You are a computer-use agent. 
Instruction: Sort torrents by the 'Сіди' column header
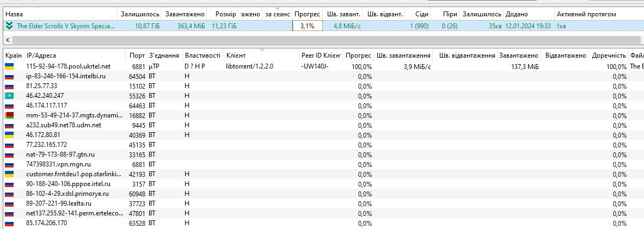coord(420,14)
